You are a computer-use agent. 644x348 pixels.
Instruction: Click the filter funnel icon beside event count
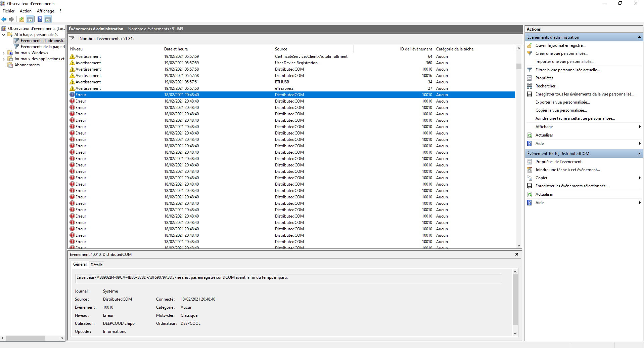pos(72,39)
